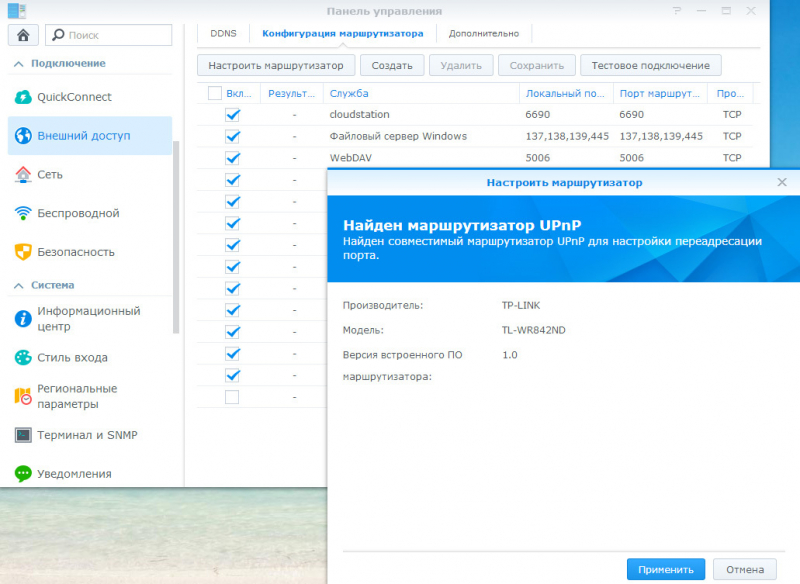Click the Home icon button
The width and height of the screenshot is (800, 584).
coord(23,35)
